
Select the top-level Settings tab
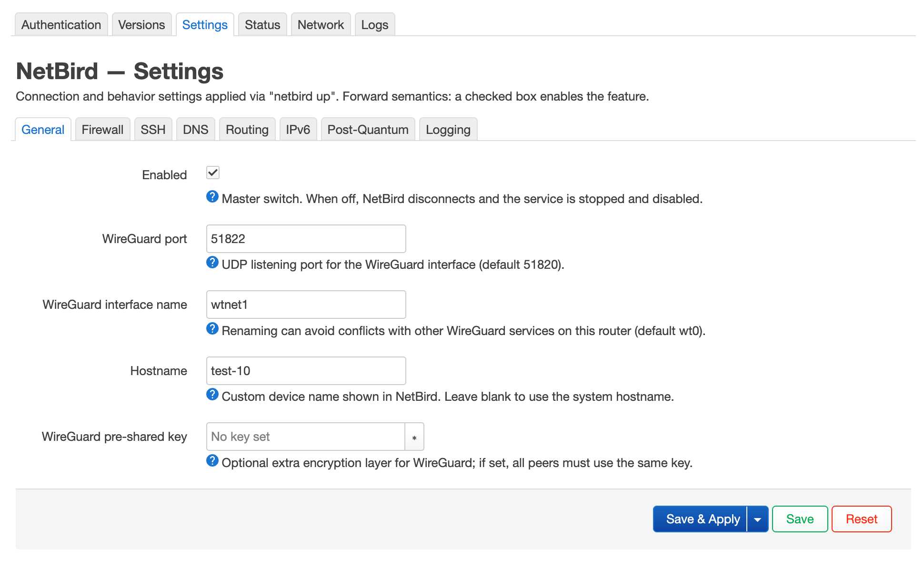pos(205,25)
